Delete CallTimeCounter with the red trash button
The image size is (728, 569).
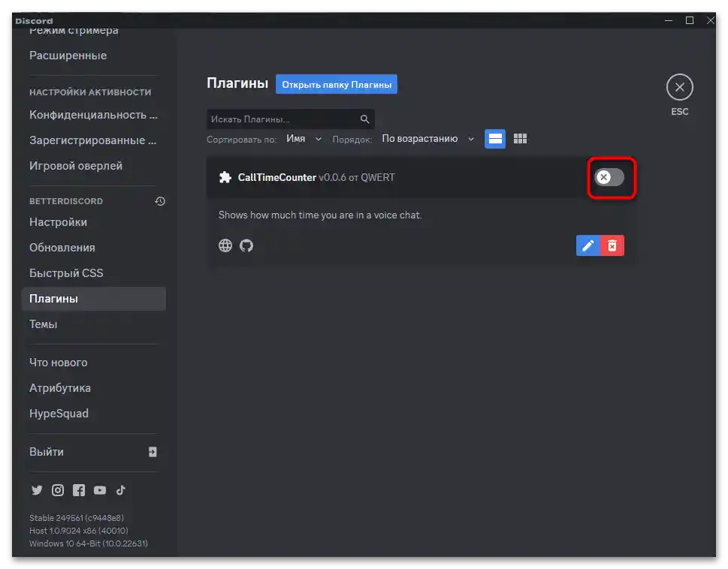pyautogui.click(x=612, y=245)
